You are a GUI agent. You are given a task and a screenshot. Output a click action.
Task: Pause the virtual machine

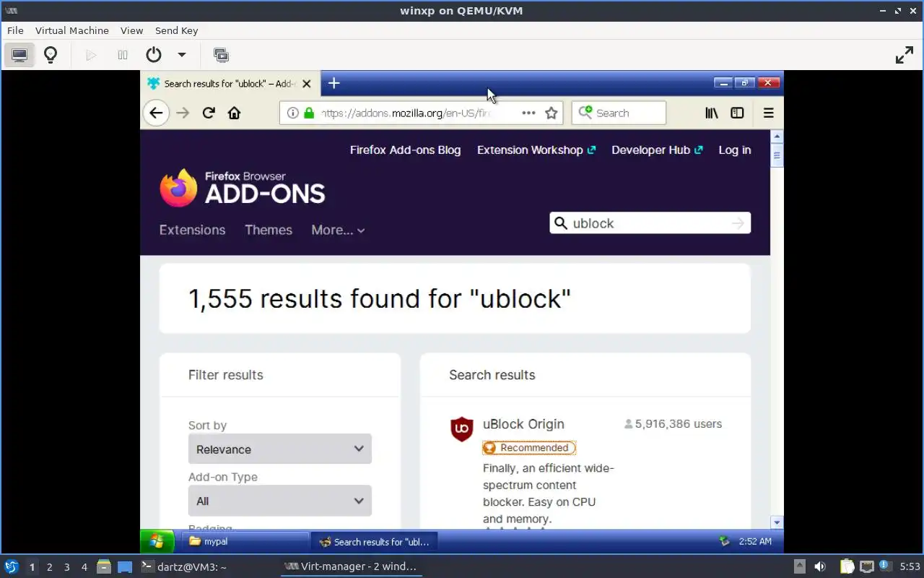tap(123, 55)
